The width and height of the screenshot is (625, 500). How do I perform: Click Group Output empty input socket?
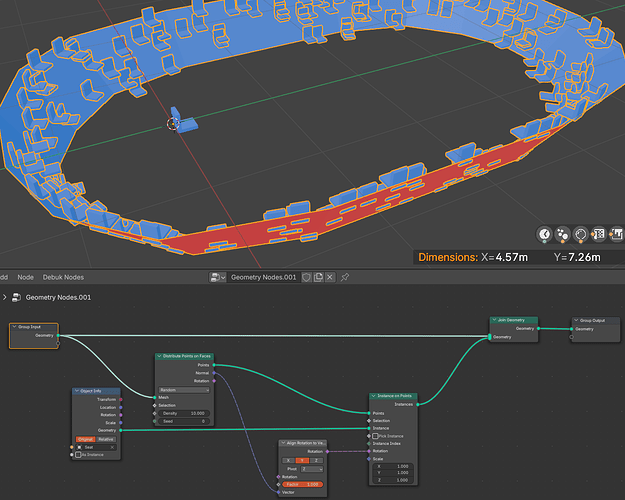pyautogui.click(x=571, y=337)
